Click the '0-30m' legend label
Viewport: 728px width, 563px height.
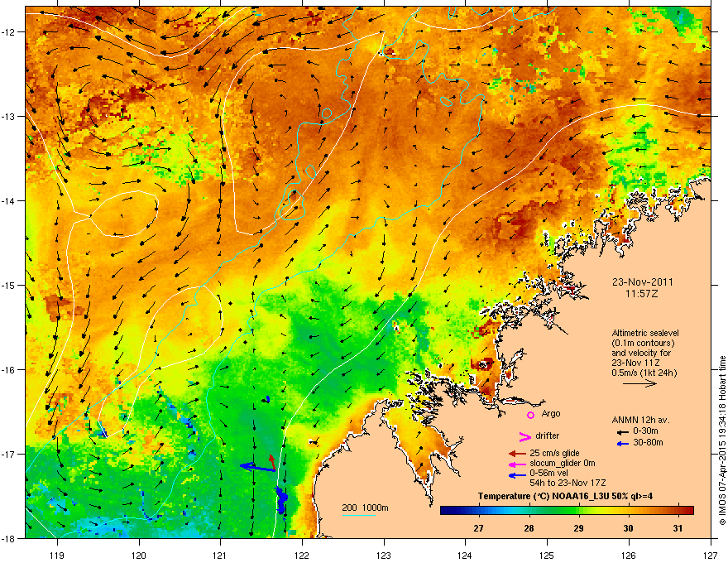tap(646, 431)
